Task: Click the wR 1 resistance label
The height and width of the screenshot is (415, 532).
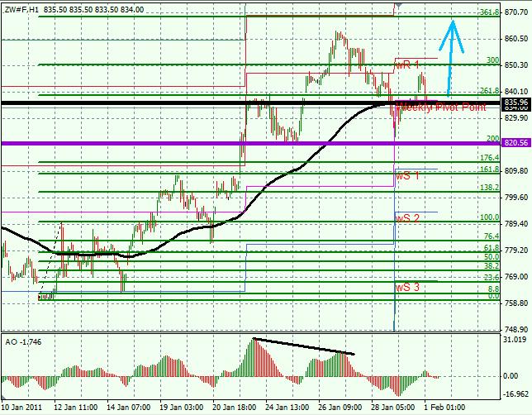Action: [x=407, y=64]
